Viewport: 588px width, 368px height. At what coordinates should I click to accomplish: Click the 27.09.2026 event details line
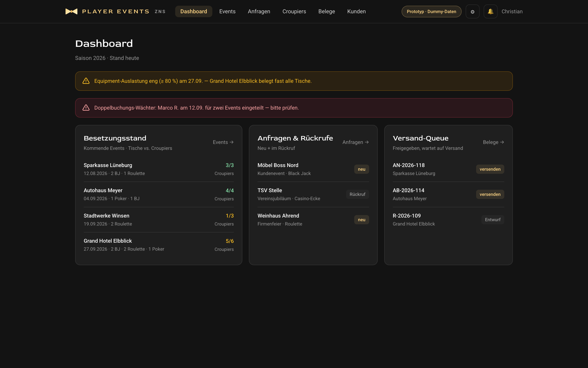tap(124, 249)
